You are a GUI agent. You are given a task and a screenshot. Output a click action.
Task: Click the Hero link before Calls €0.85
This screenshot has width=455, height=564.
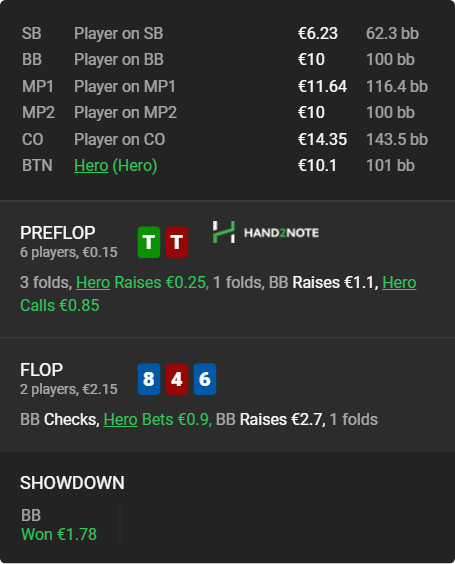coord(399,282)
